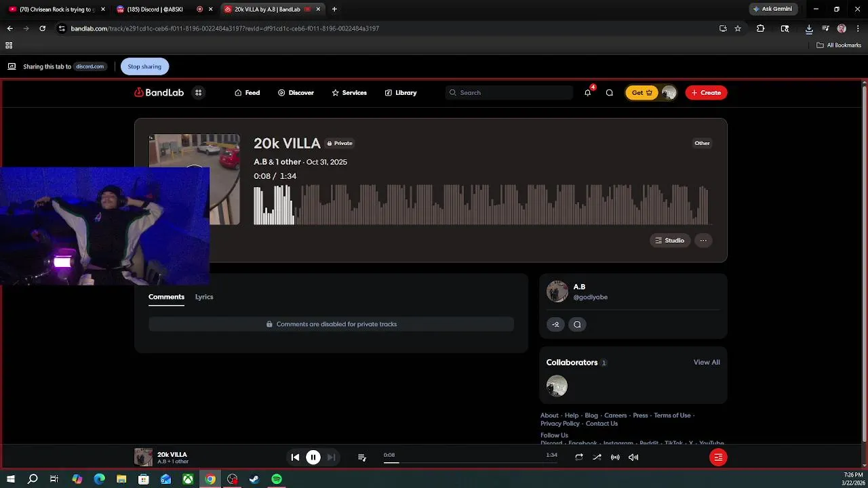868x488 pixels.
Task: Click the collaborator avatar
Action: (557, 386)
